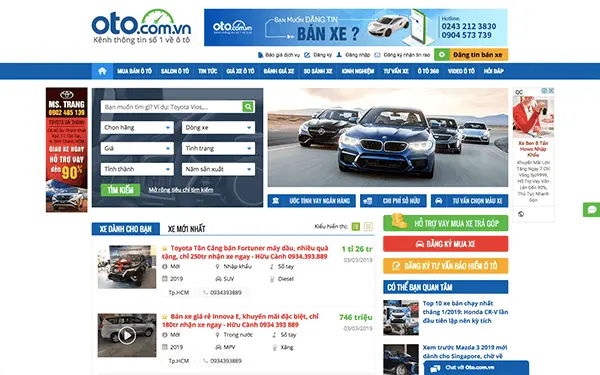Viewport: 600px width, 375px height.
Task: Click the Home icon in navigation bar
Action: click(x=102, y=71)
